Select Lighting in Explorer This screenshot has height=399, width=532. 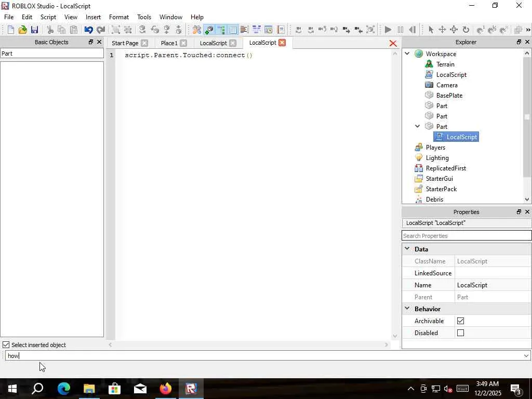tap(437, 158)
